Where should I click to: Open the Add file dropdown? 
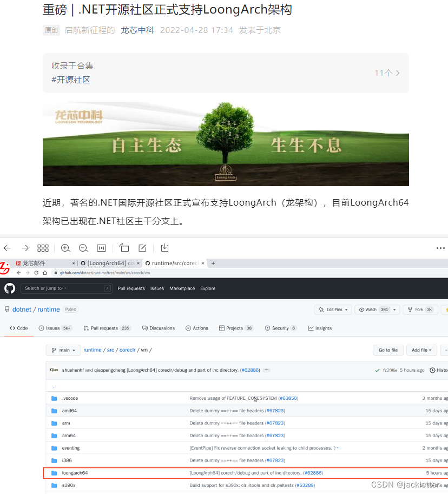coord(422,350)
